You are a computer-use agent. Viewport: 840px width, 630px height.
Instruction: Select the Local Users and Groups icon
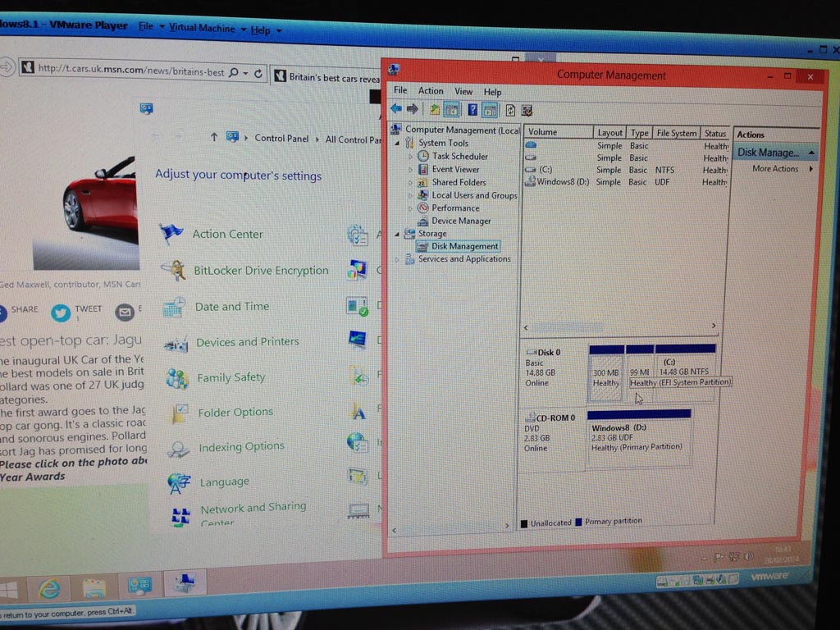422,195
